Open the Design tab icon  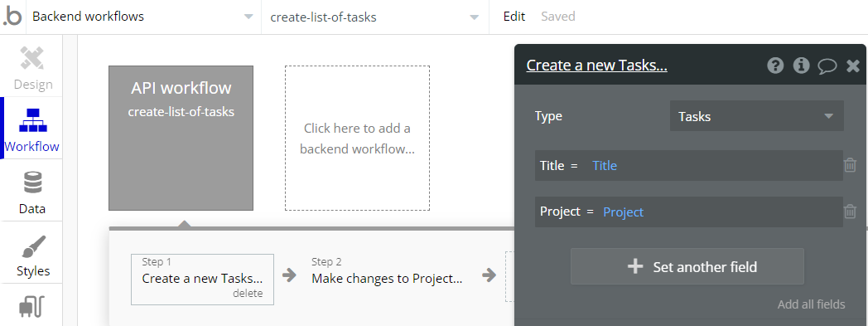point(32,58)
